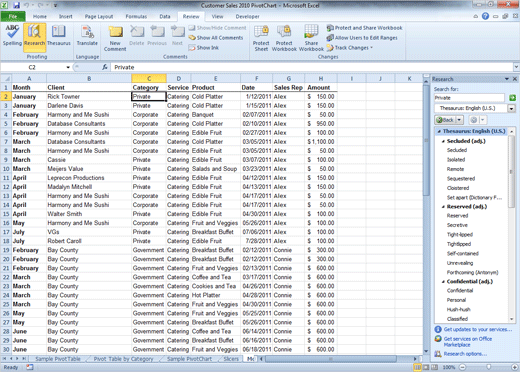520x372 pixels.
Task: Click Protect Workbook
Action: (284, 38)
